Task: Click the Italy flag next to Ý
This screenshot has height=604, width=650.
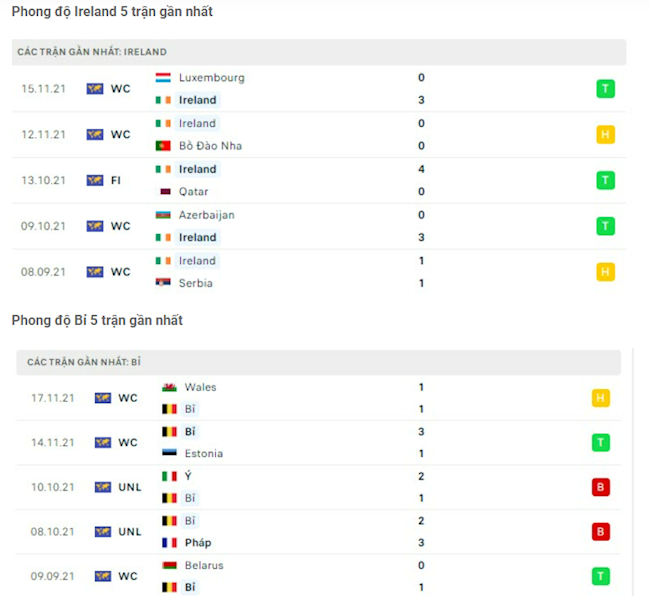Action: [x=169, y=476]
